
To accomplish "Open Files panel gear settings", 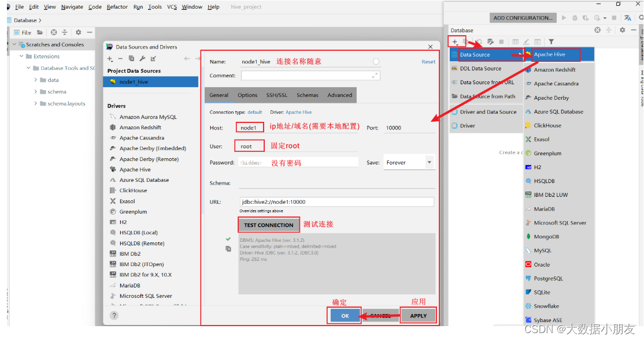I will 79,32.
